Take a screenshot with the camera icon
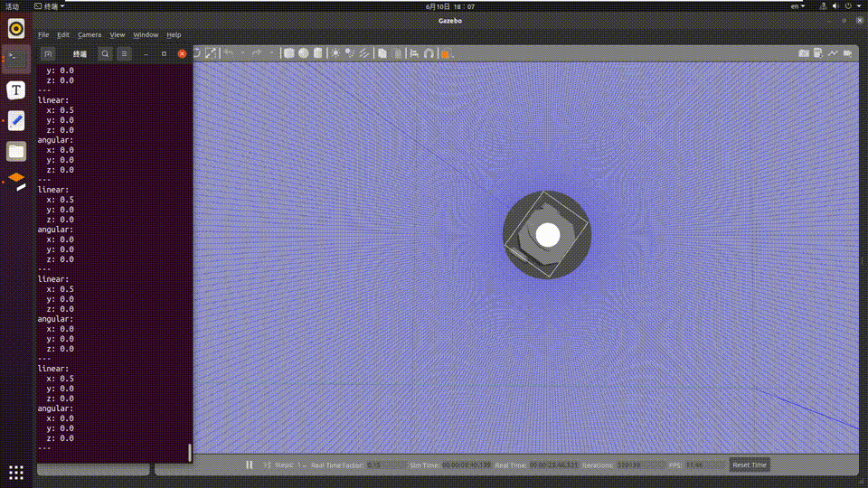 pos(804,53)
